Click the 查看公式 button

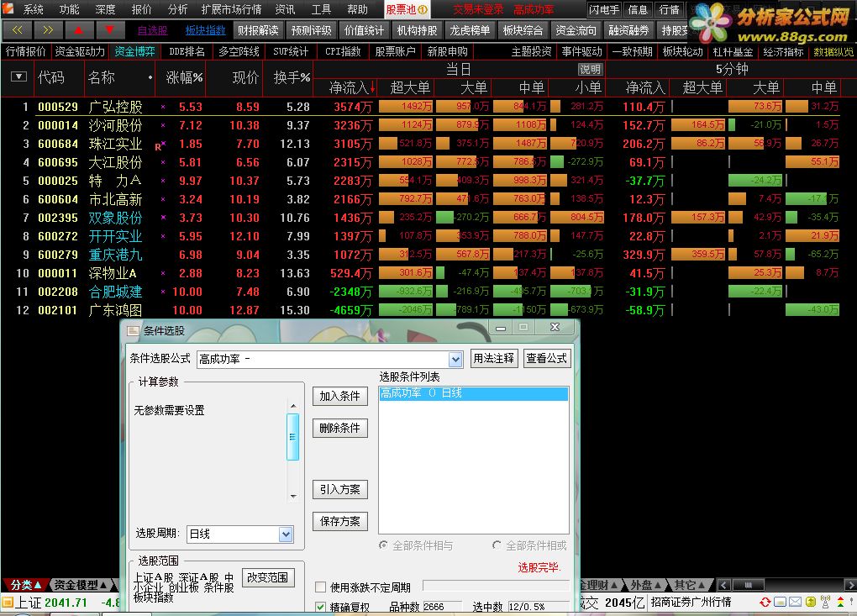(x=547, y=359)
